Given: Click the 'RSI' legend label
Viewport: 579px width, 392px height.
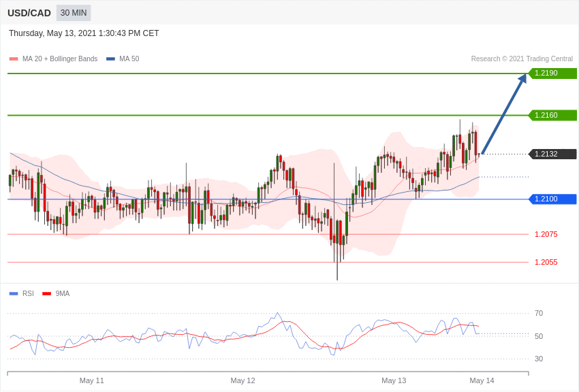Looking at the screenshot, I should coord(28,293).
